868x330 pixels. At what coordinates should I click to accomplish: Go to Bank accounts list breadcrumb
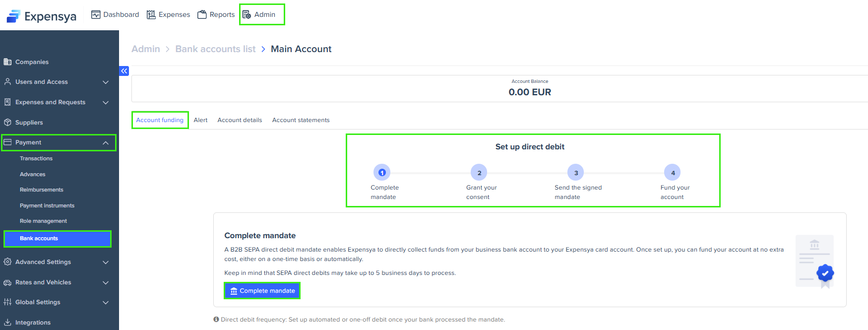pos(215,49)
